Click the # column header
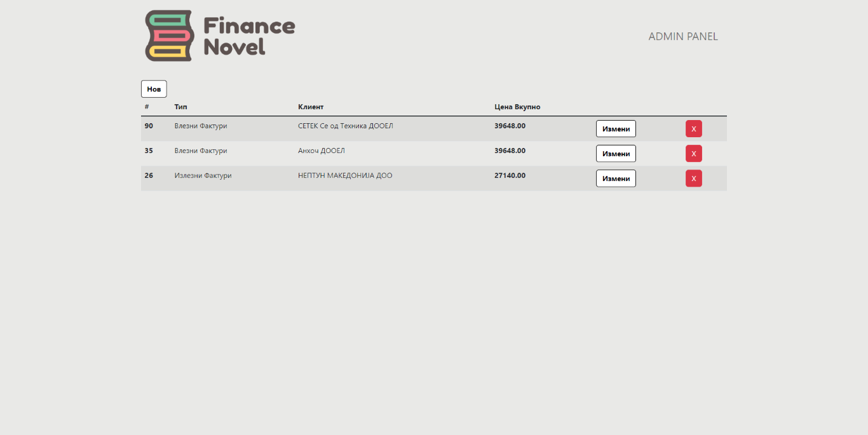This screenshot has width=868, height=435. [x=147, y=107]
